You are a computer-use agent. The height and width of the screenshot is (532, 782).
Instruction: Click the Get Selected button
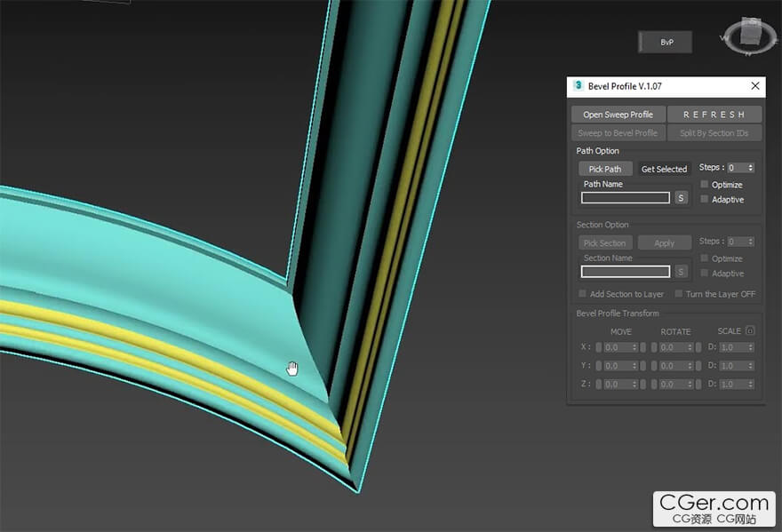[x=664, y=169]
